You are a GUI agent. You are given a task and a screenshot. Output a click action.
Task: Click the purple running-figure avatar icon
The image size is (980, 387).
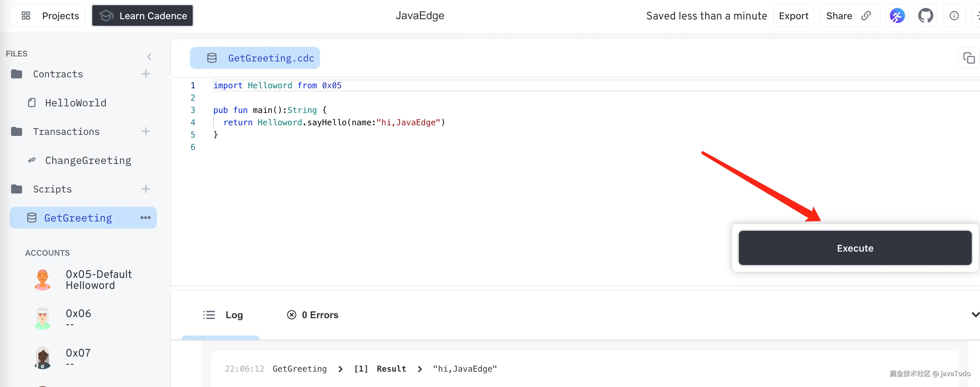(x=897, y=16)
